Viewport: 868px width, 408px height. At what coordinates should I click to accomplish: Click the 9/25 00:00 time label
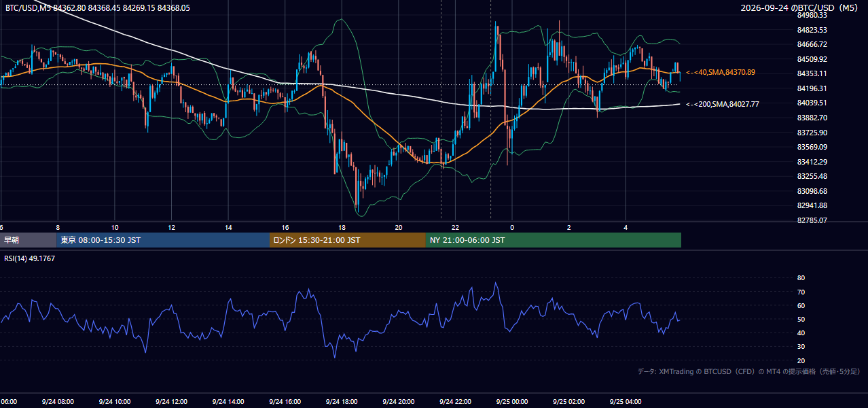pos(512,402)
